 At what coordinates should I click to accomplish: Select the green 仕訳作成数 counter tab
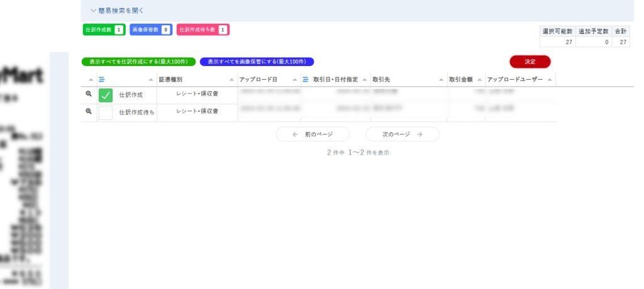[x=103, y=30]
